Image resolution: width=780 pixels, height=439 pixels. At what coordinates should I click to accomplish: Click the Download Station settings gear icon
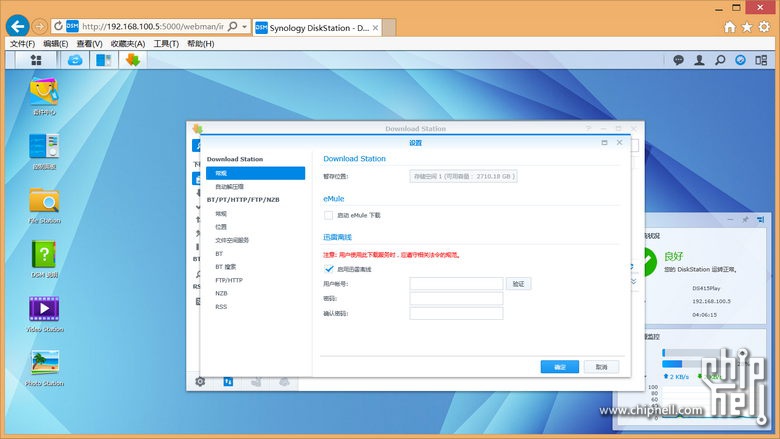pos(200,381)
